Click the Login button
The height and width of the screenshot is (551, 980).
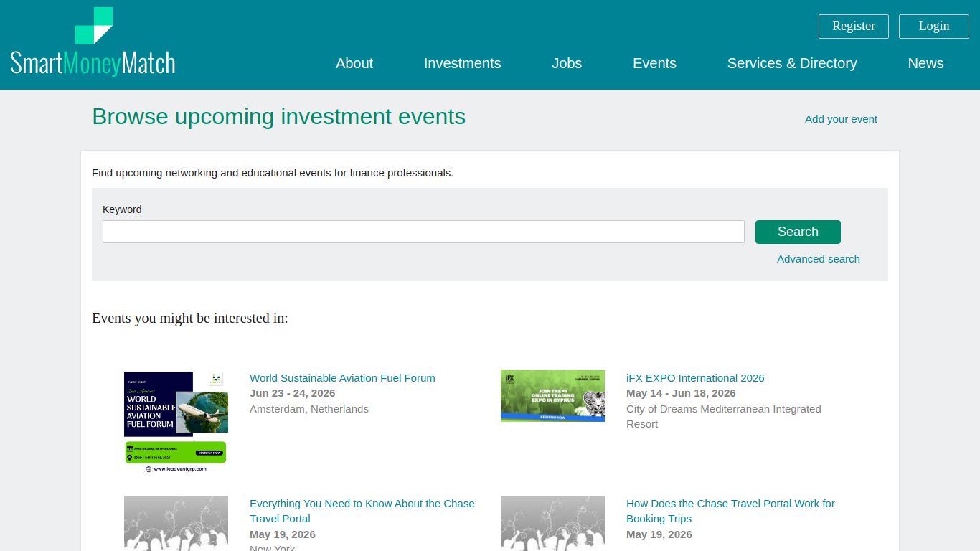click(x=934, y=27)
